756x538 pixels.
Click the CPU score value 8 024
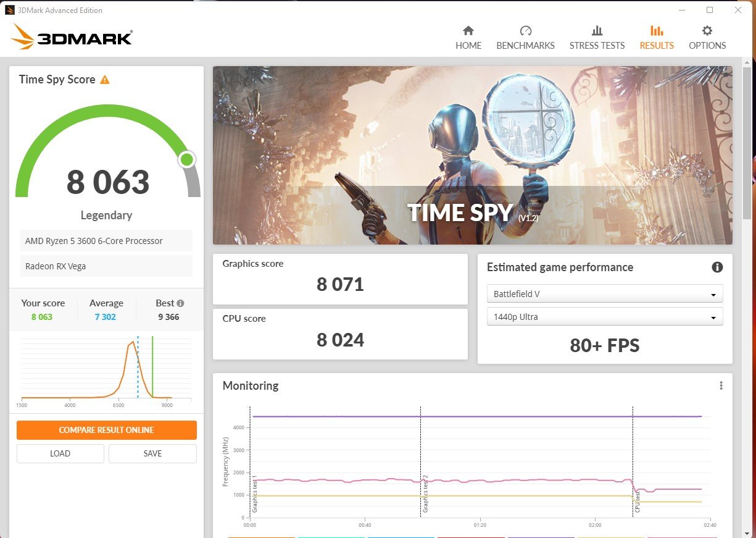[340, 340]
